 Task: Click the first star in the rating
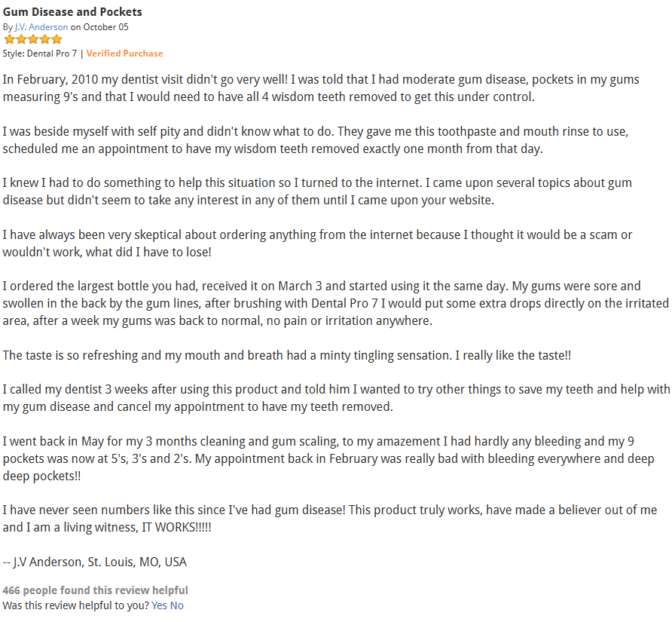coord(9,39)
